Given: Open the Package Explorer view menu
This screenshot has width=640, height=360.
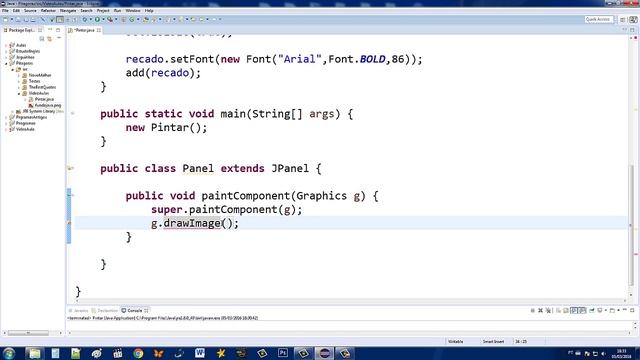Looking at the screenshot, I should [59, 38].
